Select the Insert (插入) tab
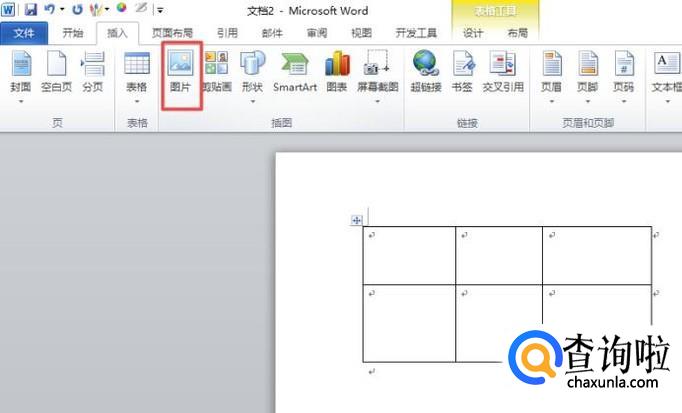 (117, 33)
